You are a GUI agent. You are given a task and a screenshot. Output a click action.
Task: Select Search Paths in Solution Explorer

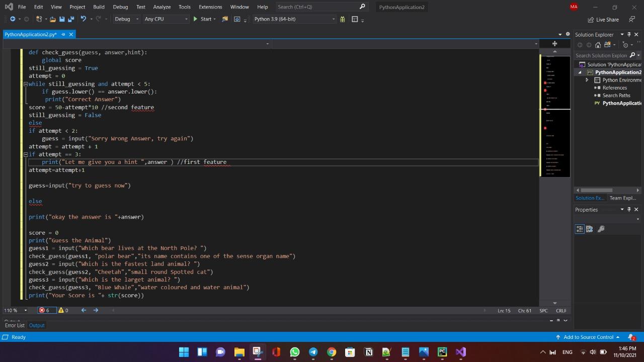tap(616, 95)
